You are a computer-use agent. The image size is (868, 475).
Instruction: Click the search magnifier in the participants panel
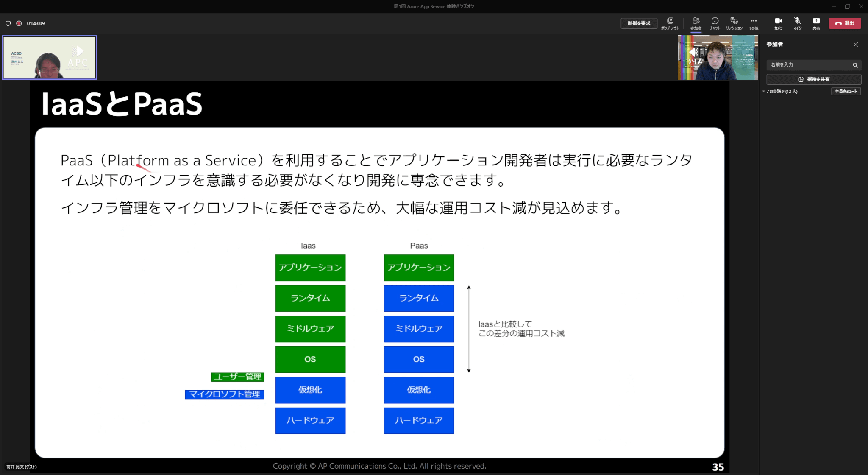(855, 65)
